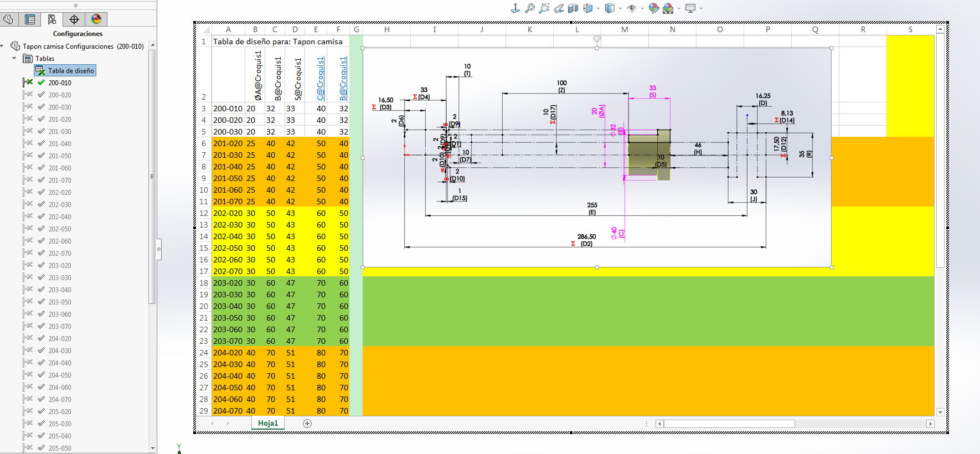Select column S header in the spreadsheet

[910, 29]
